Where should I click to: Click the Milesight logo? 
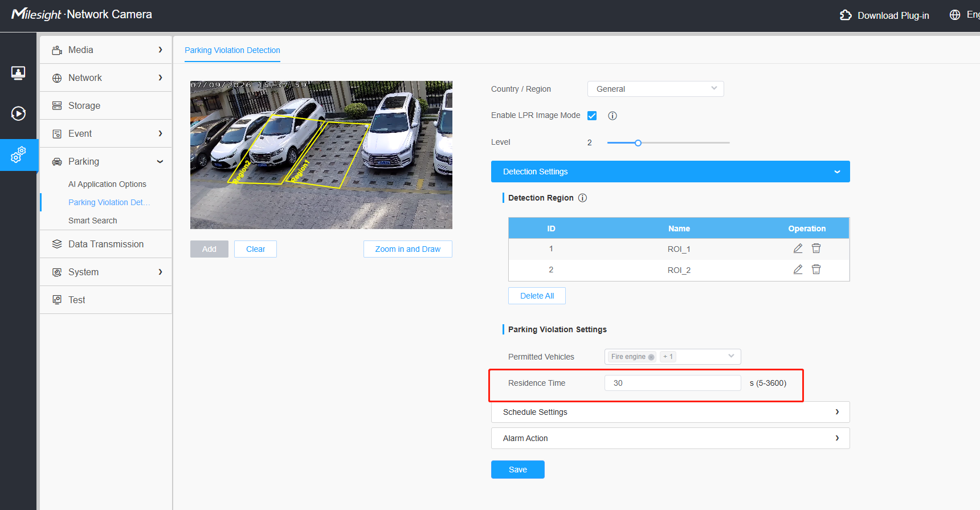[x=36, y=14]
